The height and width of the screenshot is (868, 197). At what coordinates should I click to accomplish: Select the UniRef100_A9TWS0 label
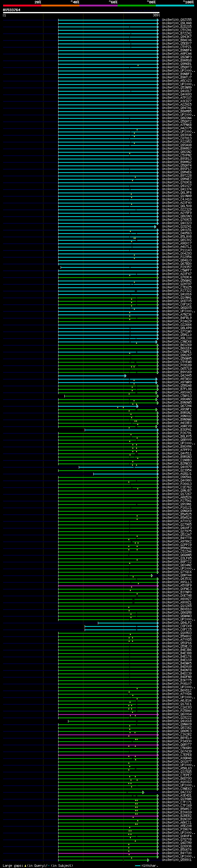[x=177, y=379]
